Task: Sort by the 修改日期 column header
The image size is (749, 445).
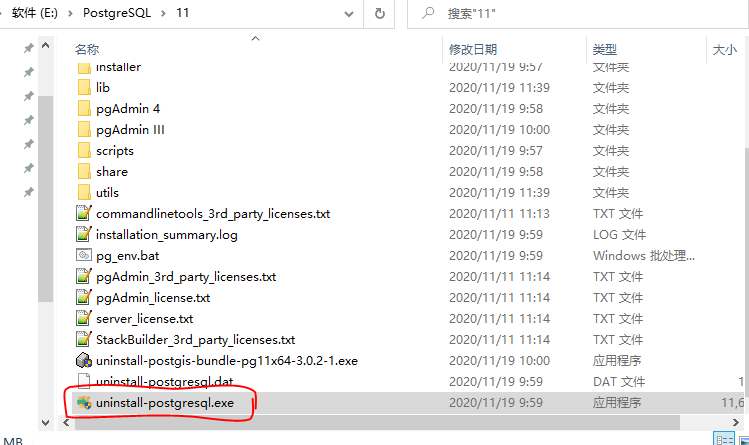Action: click(473, 49)
